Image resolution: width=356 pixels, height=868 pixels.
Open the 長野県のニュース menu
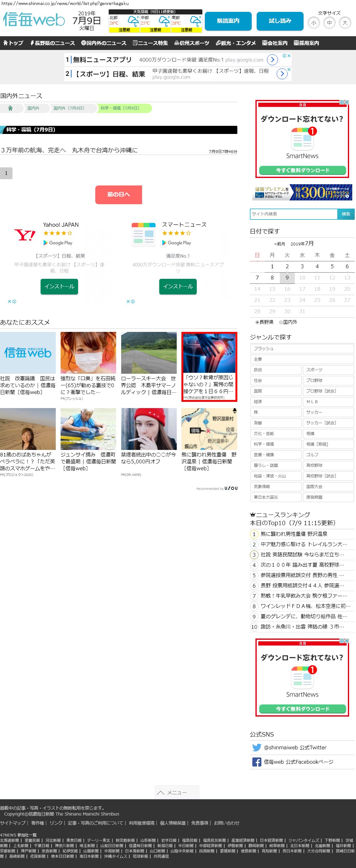tap(52, 43)
